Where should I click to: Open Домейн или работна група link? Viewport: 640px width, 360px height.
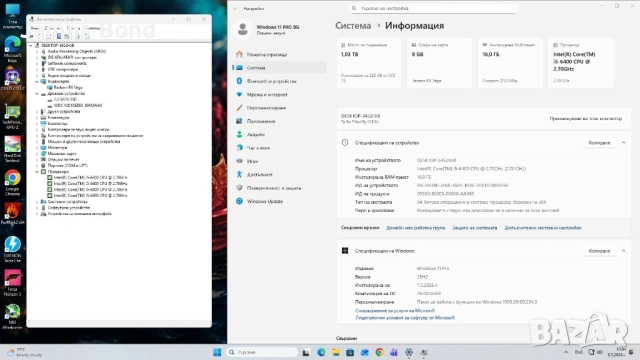[416, 228]
